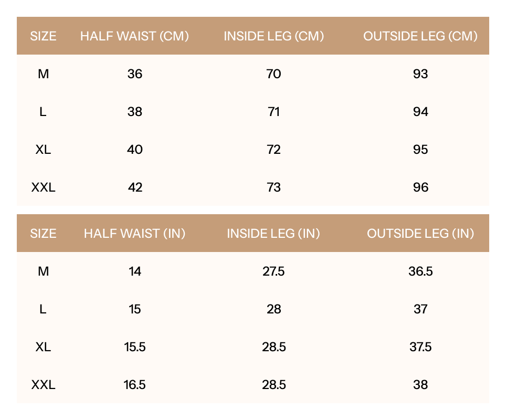
Task: Select the INSIDE LEG (CM) header
Action: click(x=273, y=36)
